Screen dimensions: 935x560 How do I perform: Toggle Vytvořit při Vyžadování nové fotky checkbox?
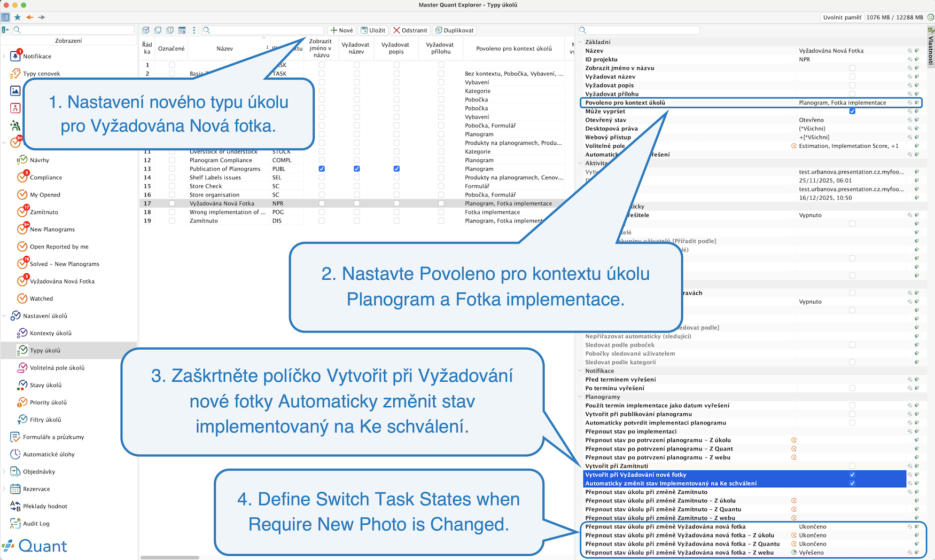852,475
